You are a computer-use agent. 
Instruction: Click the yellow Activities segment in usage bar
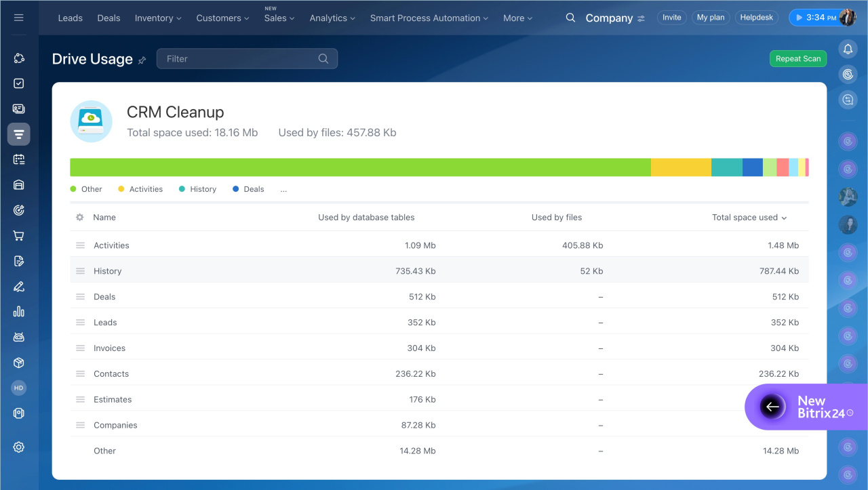680,167
